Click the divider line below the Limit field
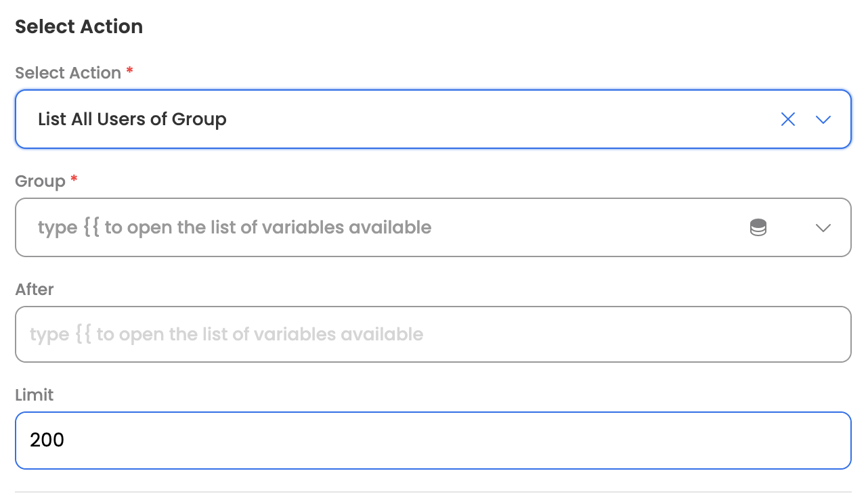 coord(433,492)
